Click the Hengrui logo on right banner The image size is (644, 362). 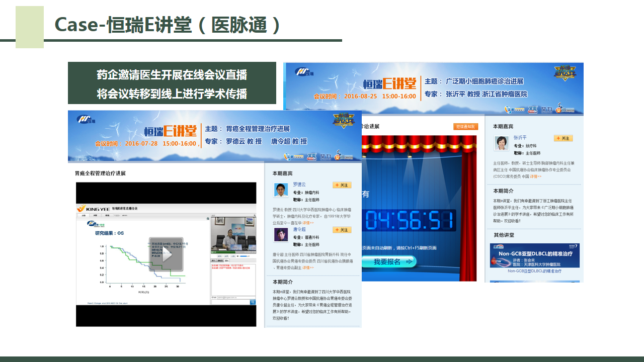[x=303, y=71]
